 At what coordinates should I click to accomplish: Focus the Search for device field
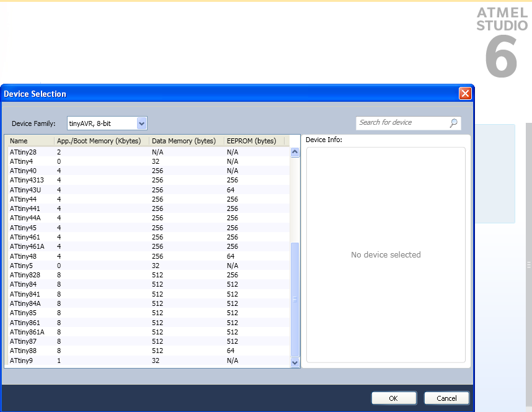[409, 123]
